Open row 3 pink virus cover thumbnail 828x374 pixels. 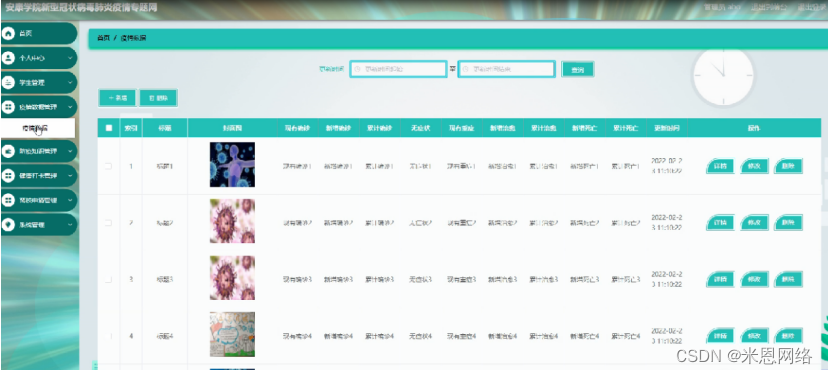click(232, 278)
